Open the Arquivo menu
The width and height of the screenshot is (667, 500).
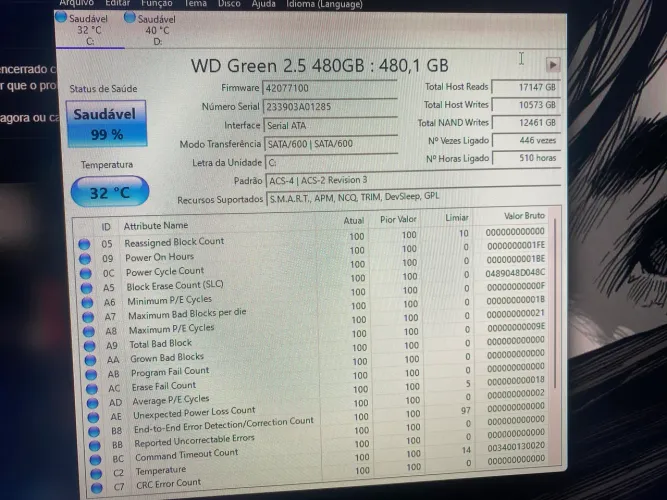(77, 4)
